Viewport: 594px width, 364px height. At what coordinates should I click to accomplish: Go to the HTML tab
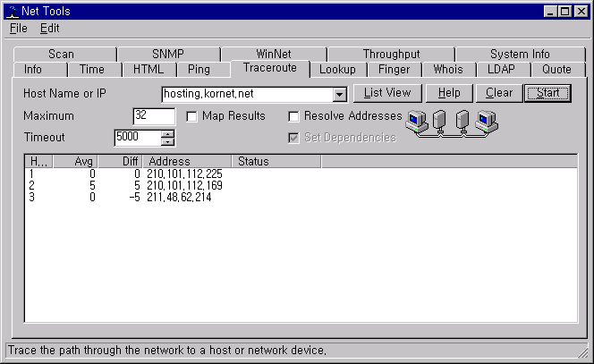point(148,70)
